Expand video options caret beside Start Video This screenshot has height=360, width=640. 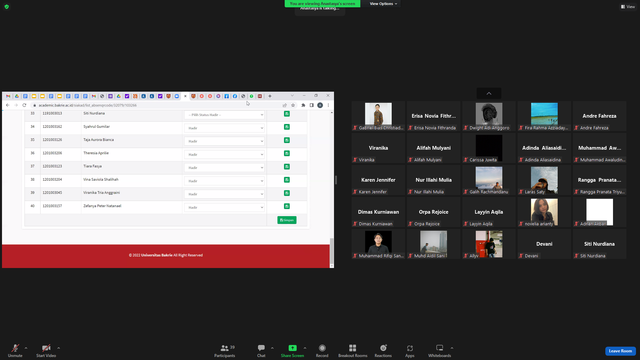click(x=58, y=348)
